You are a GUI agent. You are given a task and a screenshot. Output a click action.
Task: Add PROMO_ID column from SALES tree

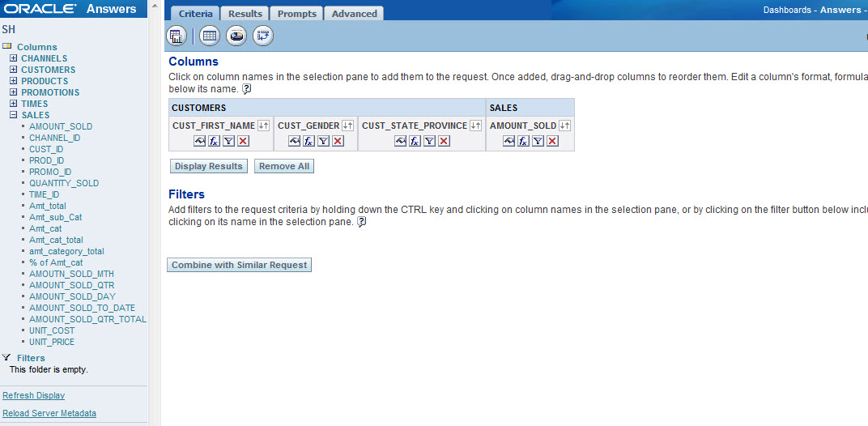50,172
